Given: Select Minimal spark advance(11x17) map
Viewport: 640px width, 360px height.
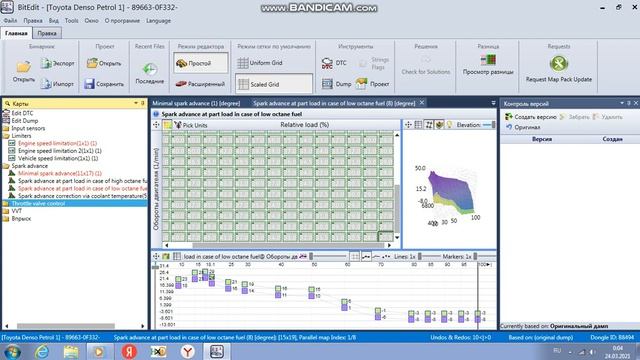Looking at the screenshot, I should pyautogui.click(x=60, y=173).
